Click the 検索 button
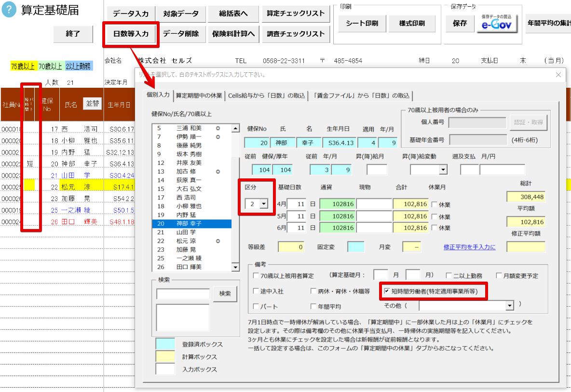Image resolution: width=571 pixels, height=392 pixels. coord(225,294)
